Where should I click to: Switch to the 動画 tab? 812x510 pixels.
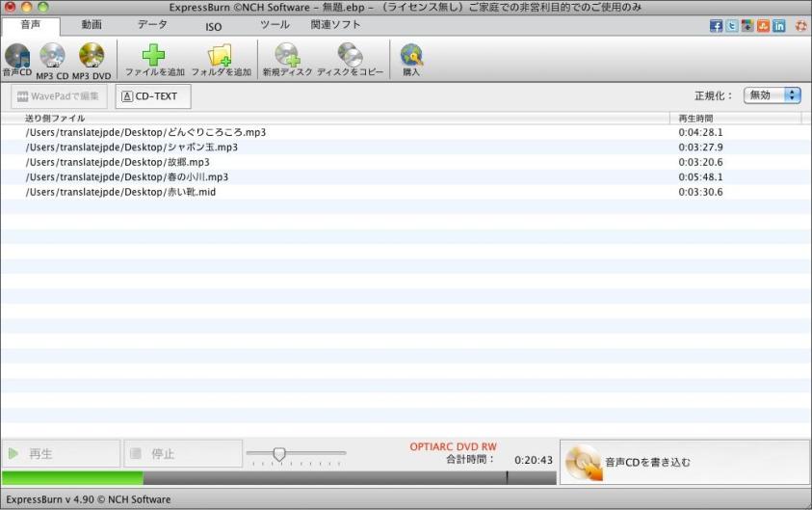pyautogui.click(x=92, y=25)
